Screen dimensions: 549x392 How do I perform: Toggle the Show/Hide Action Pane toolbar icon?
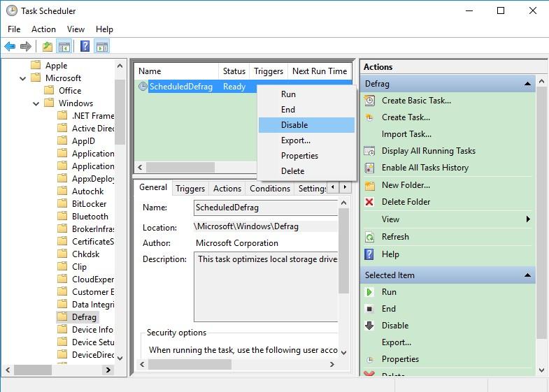pyautogui.click(x=102, y=46)
